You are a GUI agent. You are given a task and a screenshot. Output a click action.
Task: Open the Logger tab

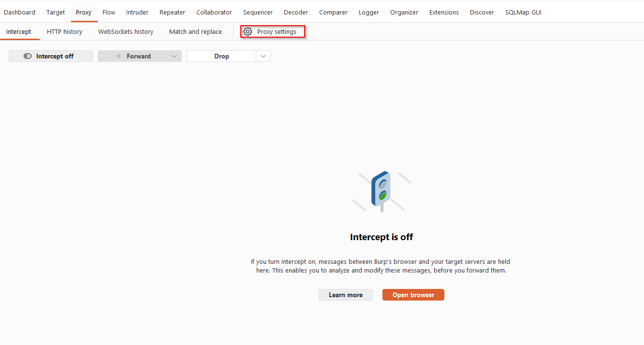point(369,12)
